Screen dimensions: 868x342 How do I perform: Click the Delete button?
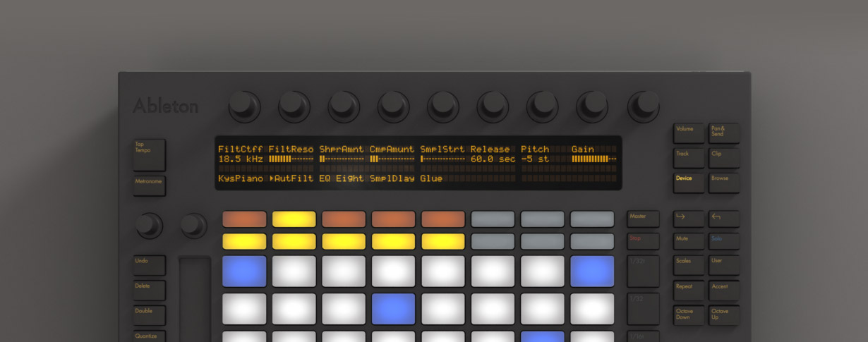point(149,291)
